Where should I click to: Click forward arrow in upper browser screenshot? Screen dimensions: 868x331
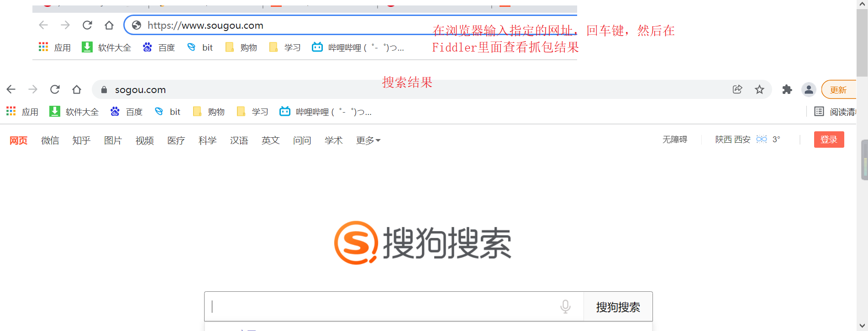[x=65, y=25]
